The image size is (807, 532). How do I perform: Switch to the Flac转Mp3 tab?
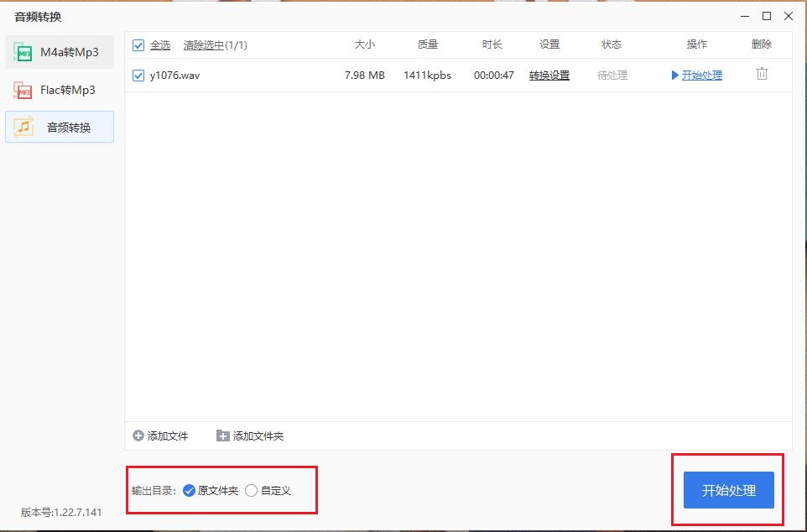click(67, 90)
